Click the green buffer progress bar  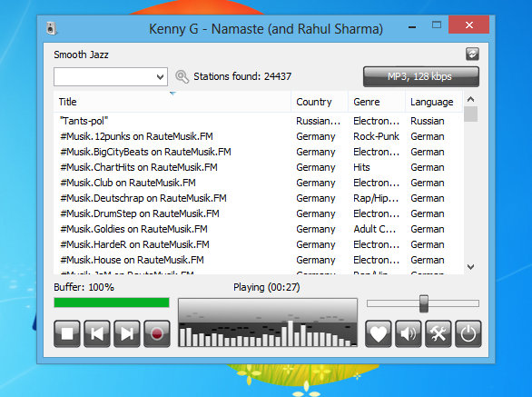click(112, 303)
